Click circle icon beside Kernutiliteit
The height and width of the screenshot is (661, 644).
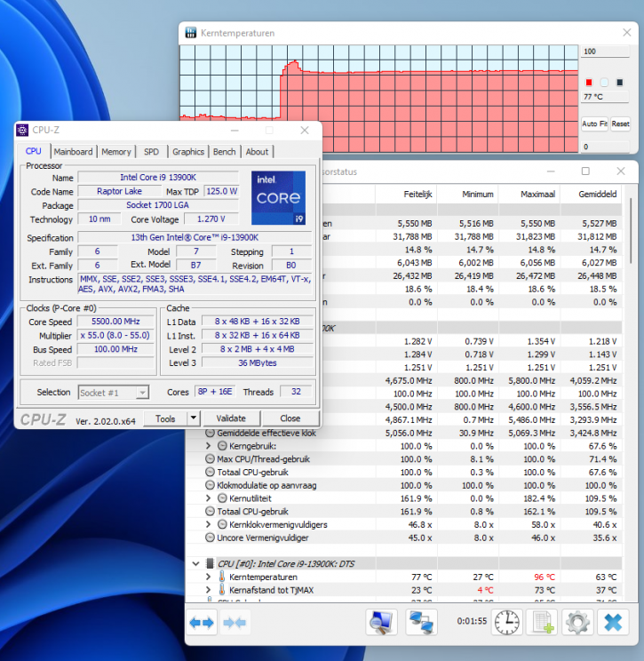click(222, 498)
